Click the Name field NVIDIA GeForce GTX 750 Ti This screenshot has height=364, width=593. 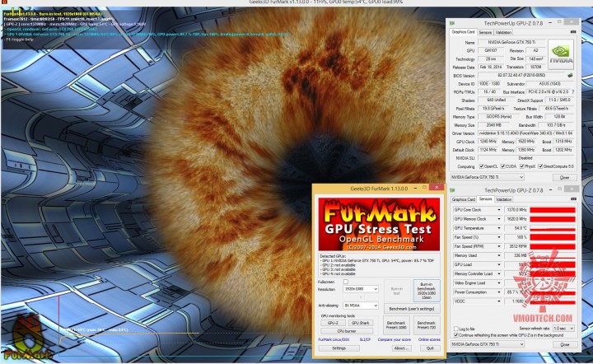click(x=511, y=42)
